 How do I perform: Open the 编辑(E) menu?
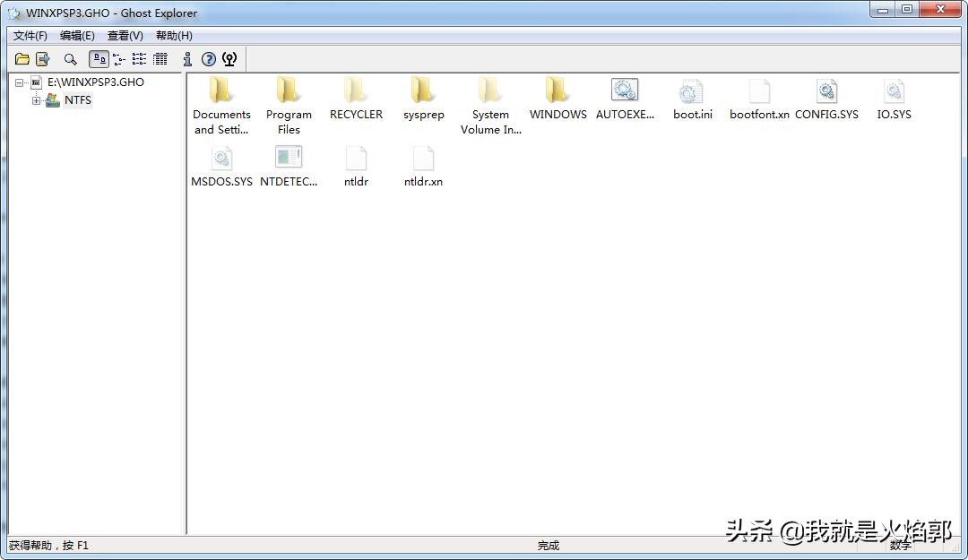[x=77, y=36]
